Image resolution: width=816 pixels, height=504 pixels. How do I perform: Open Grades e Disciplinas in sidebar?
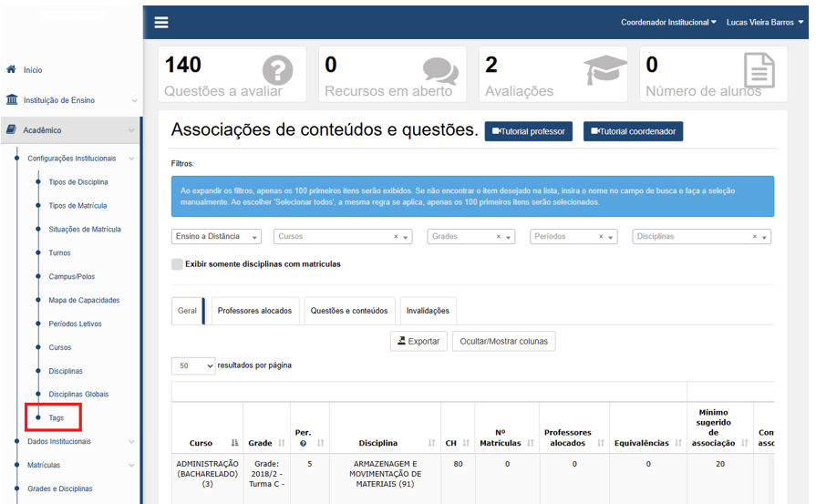(60, 489)
